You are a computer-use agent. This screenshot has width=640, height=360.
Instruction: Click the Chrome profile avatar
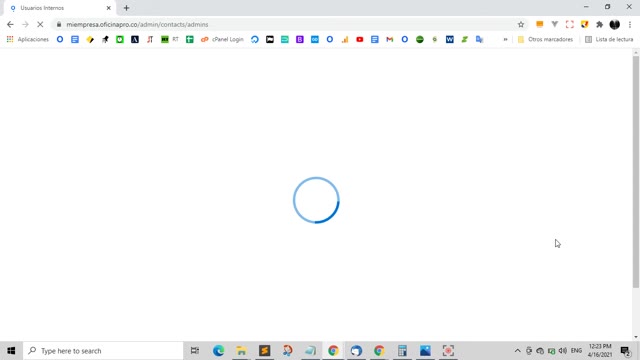(x=615, y=24)
